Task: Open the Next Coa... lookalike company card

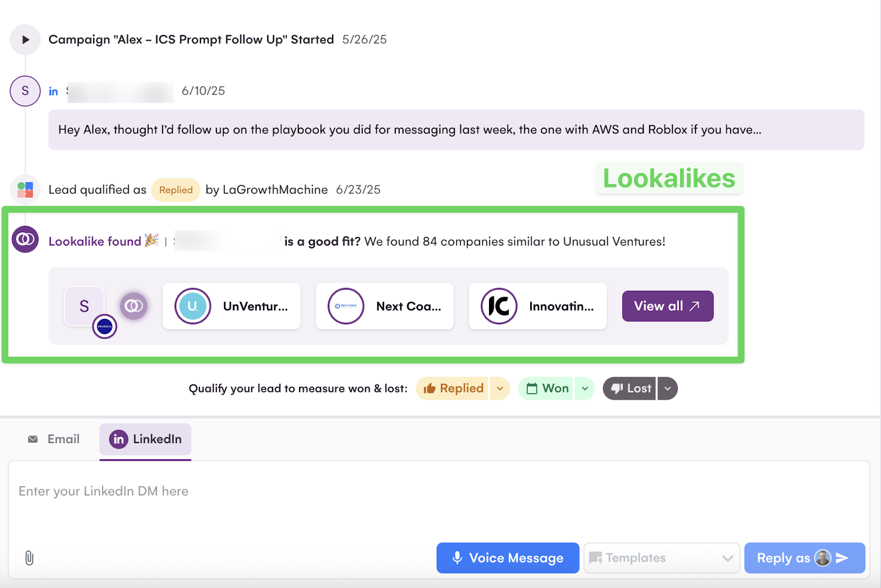Action: click(385, 306)
